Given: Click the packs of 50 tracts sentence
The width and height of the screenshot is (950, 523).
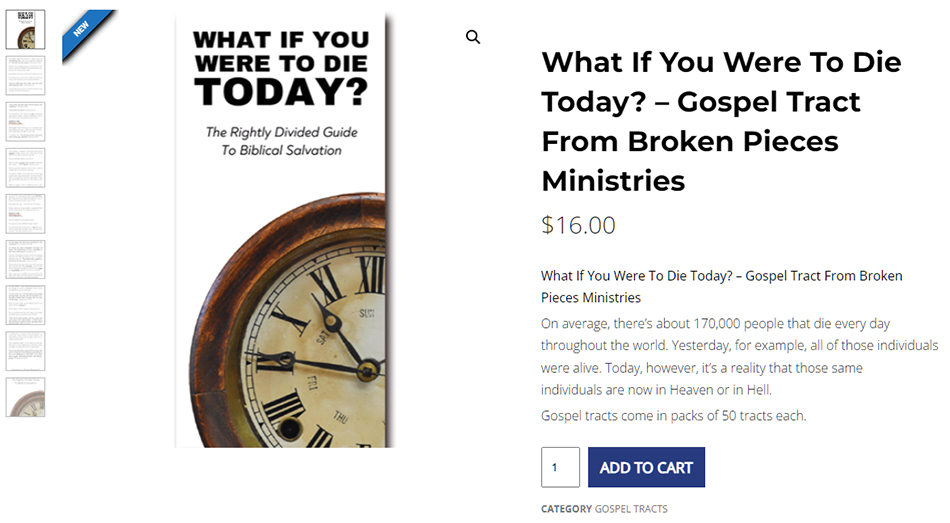Looking at the screenshot, I should 673,415.
